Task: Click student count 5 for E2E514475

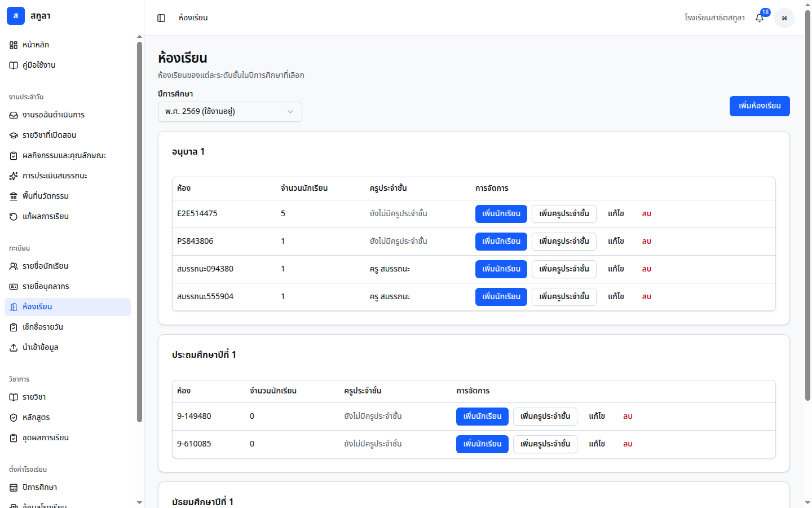Action: [283, 214]
